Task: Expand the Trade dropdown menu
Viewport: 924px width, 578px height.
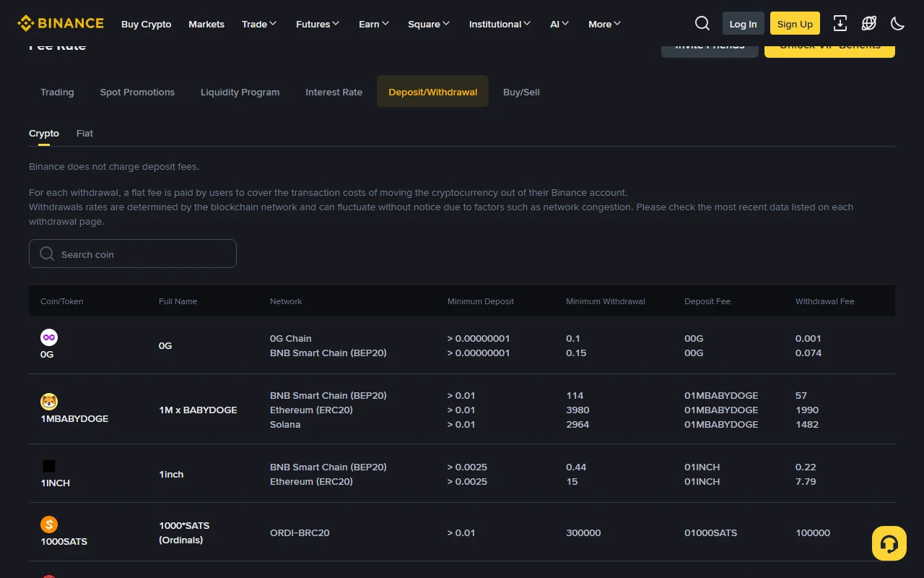Action: tap(259, 24)
